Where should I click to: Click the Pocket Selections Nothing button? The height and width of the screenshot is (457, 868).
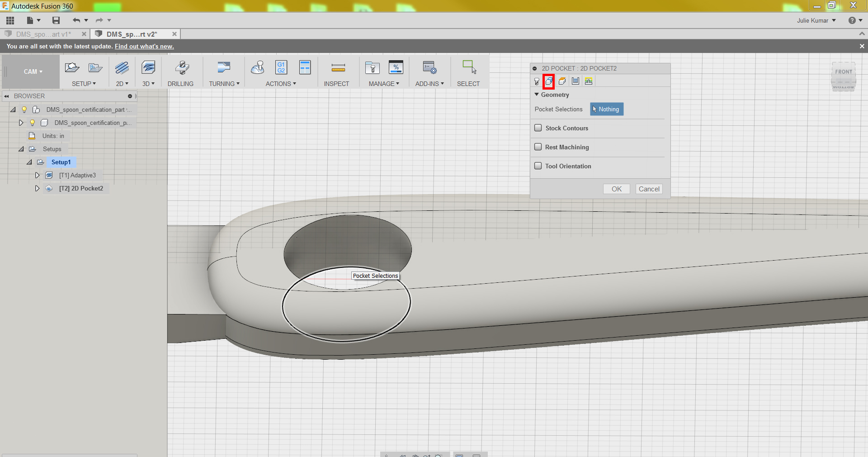607,109
